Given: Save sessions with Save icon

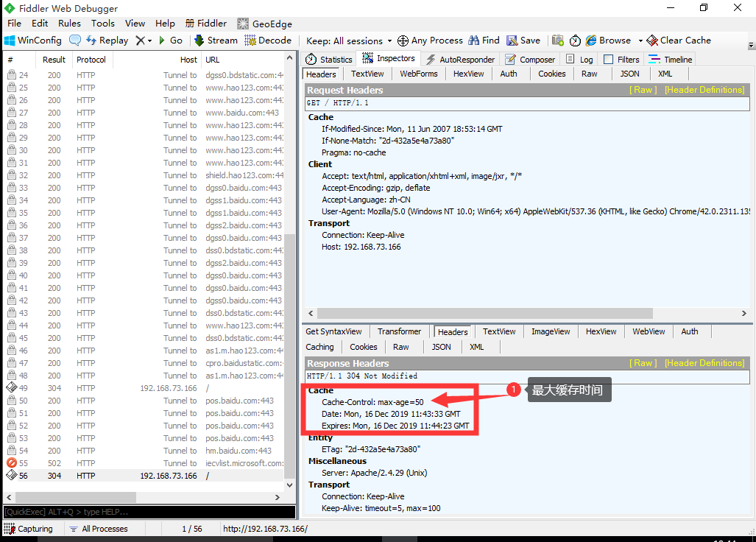Looking at the screenshot, I should tap(523, 41).
